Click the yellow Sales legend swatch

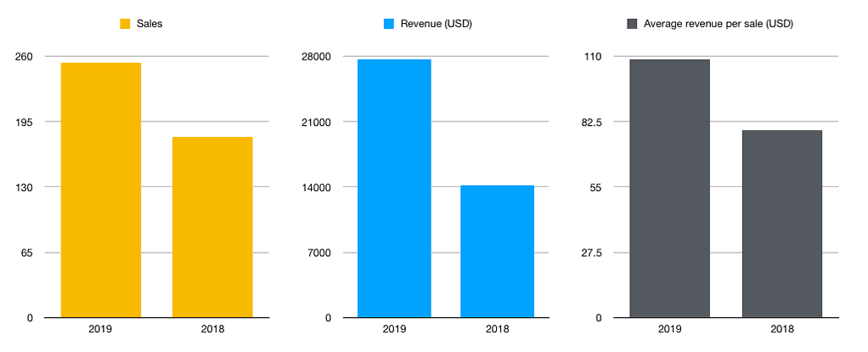pyautogui.click(x=125, y=25)
